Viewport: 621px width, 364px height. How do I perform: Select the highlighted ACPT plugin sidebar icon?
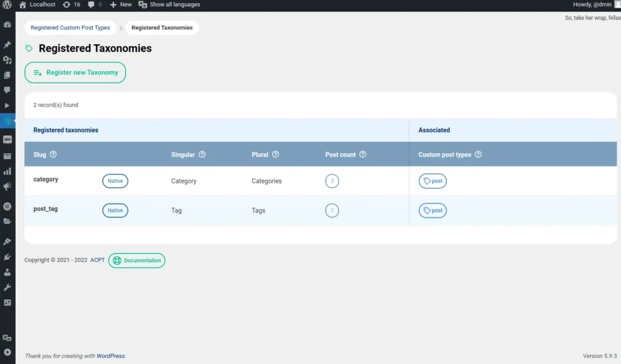tap(8, 121)
